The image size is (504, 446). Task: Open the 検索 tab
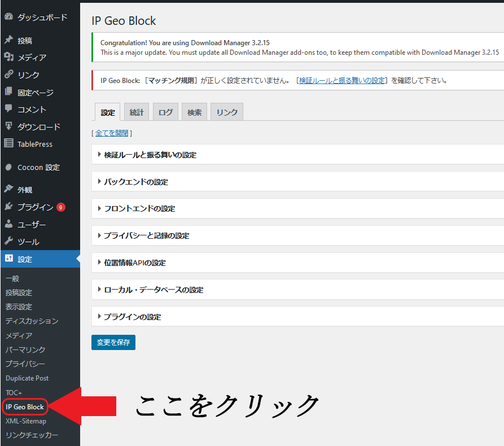click(195, 112)
